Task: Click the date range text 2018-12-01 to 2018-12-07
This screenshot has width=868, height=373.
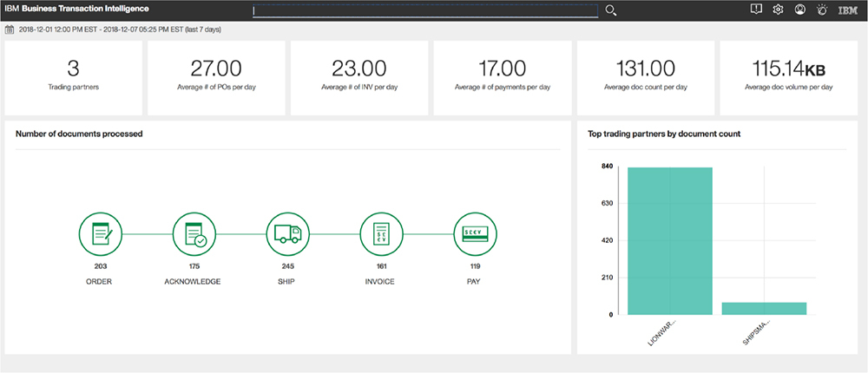Action: tap(120, 29)
